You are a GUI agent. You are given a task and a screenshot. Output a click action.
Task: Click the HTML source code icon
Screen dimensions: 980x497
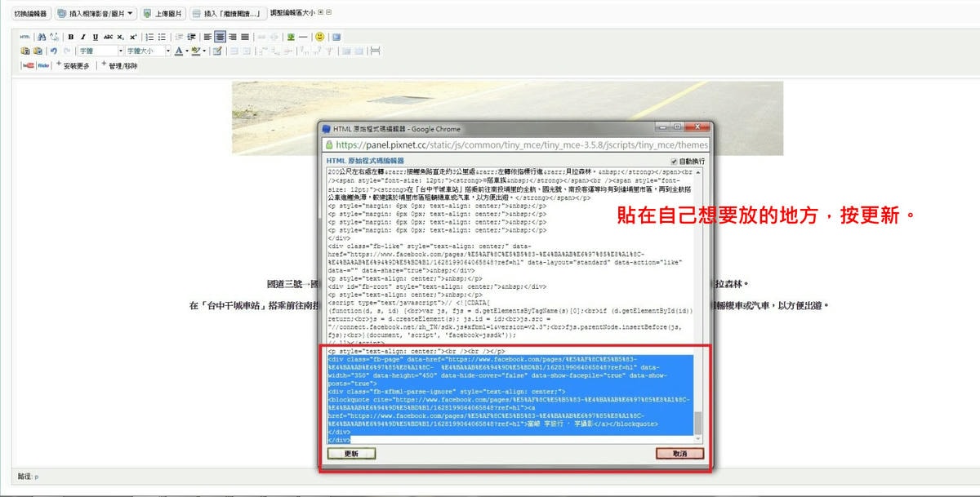(x=24, y=37)
